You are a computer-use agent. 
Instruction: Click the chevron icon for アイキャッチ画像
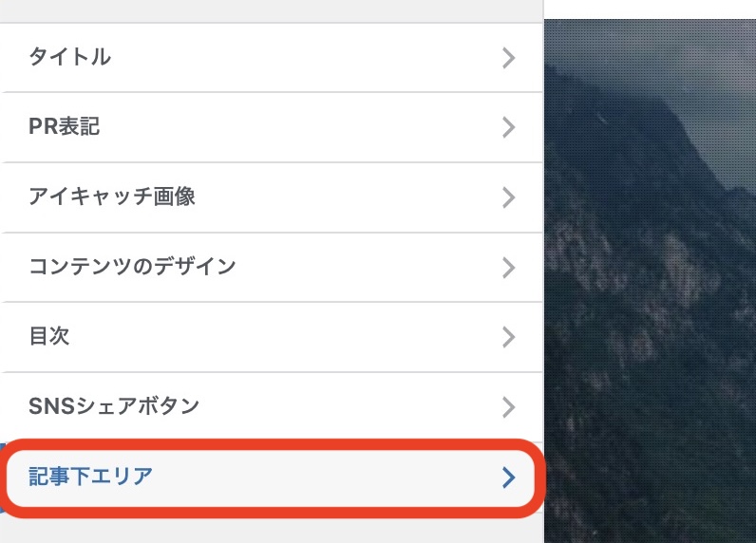[509, 197]
